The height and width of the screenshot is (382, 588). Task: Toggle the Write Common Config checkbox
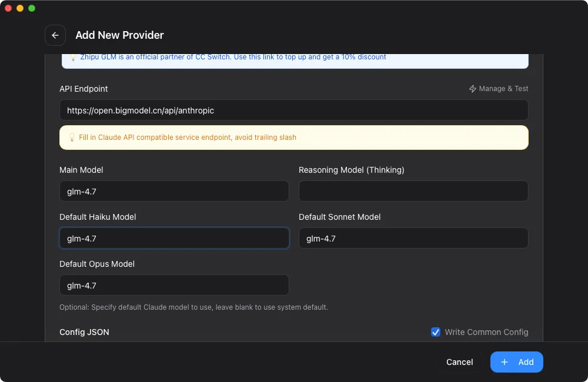(436, 332)
